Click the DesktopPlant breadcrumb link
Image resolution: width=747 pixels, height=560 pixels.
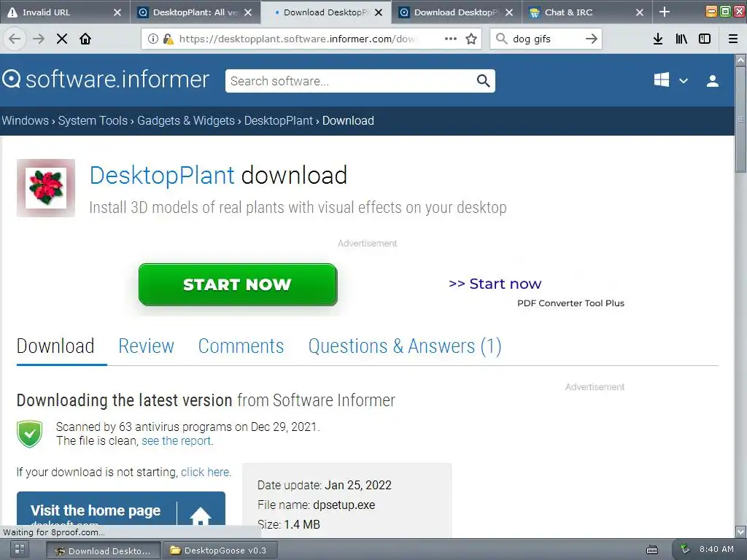tap(279, 120)
